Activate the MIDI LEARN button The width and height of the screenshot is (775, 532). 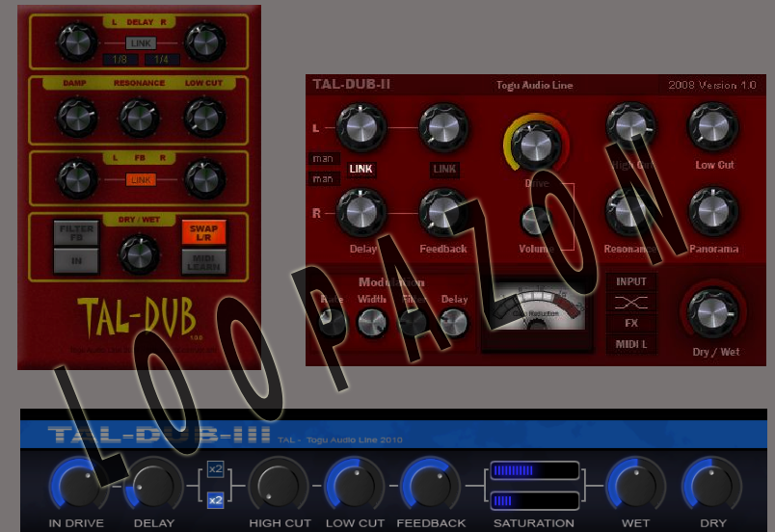pos(203,262)
